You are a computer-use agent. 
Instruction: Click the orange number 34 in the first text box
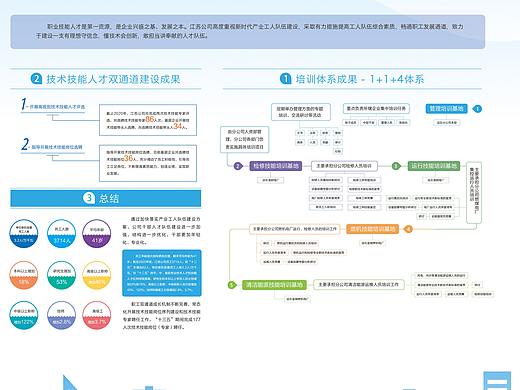click(178, 126)
